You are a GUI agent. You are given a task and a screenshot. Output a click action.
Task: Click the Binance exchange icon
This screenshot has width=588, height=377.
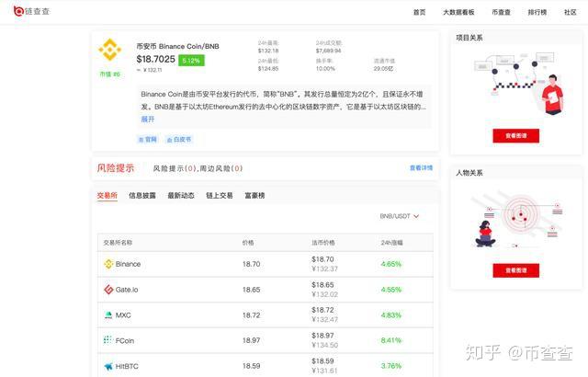click(x=108, y=264)
